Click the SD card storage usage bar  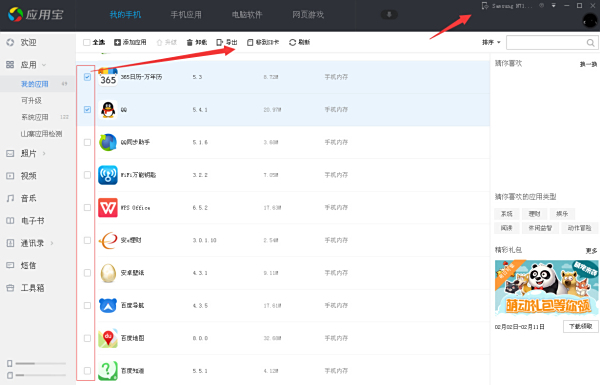pos(41,375)
